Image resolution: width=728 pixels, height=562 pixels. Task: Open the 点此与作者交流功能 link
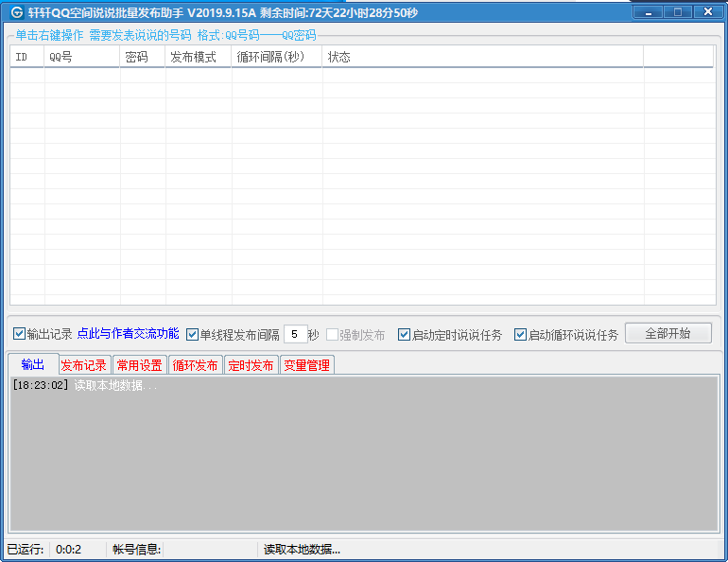(x=129, y=333)
